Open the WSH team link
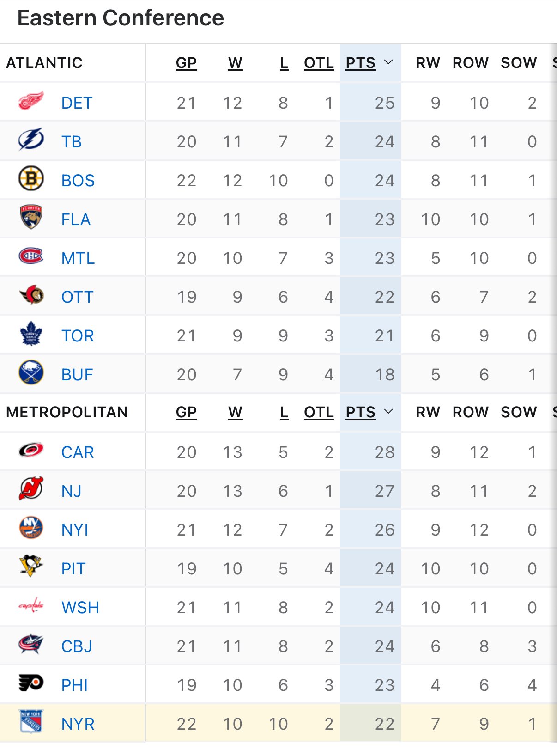Viewport: 557px width, 756px height. (80, 607)
